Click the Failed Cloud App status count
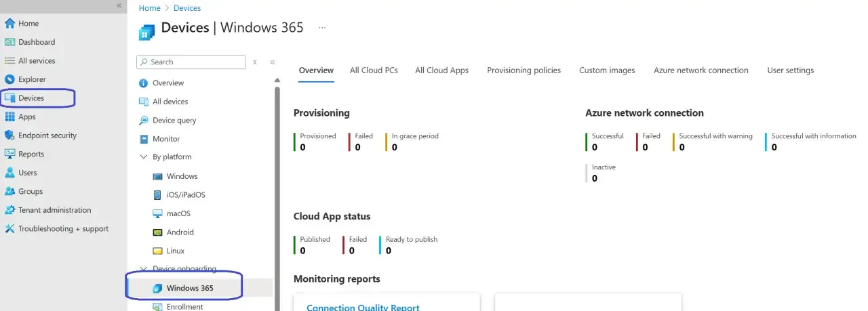The image size is (868, 311). tap(351, 251)
